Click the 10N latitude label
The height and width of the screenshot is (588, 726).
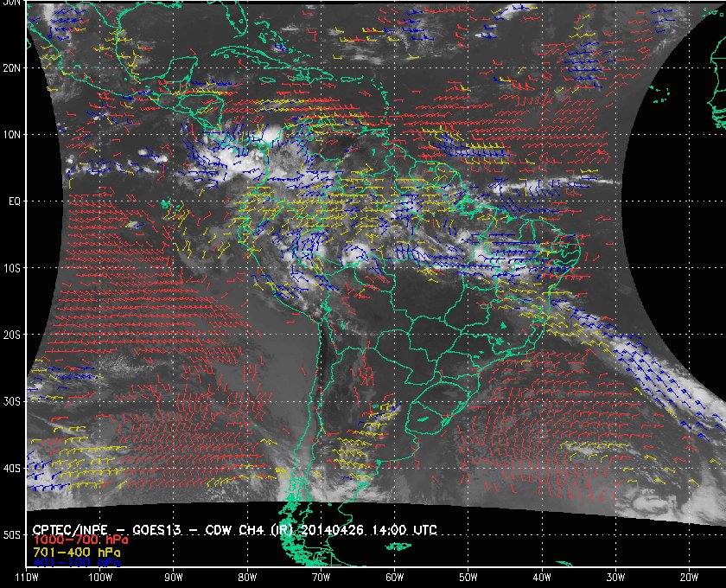(x=12, y=135)
